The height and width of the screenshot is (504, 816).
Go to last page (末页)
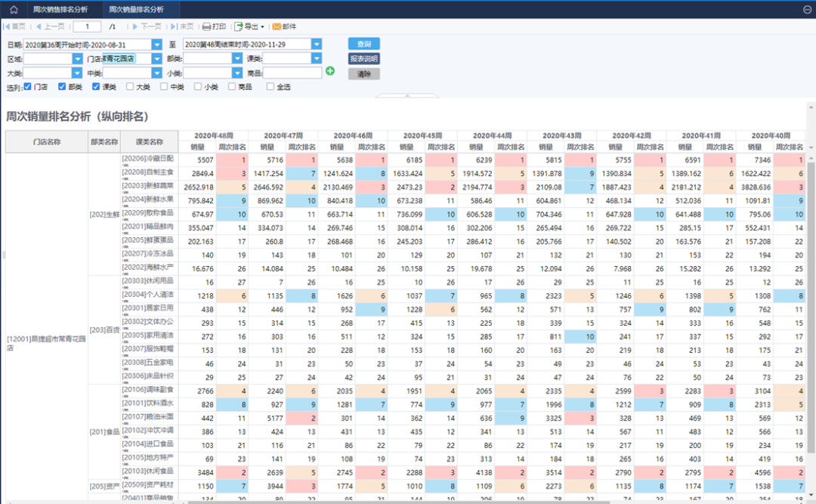coord(182,26)
